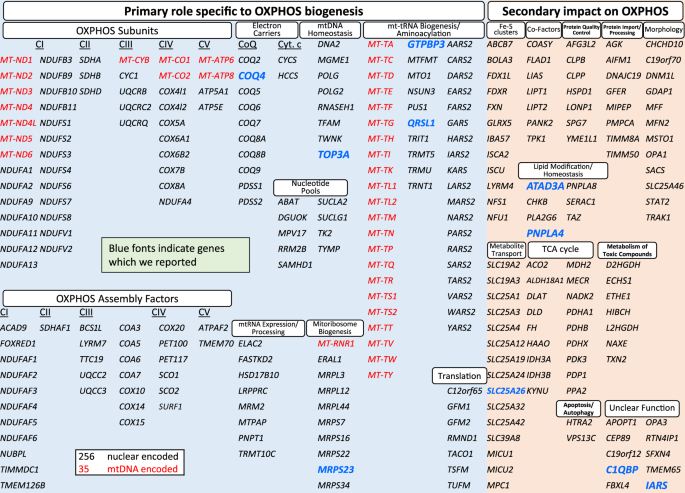Click the gene CHCHD10
The image size is (685, 493).
664,45
